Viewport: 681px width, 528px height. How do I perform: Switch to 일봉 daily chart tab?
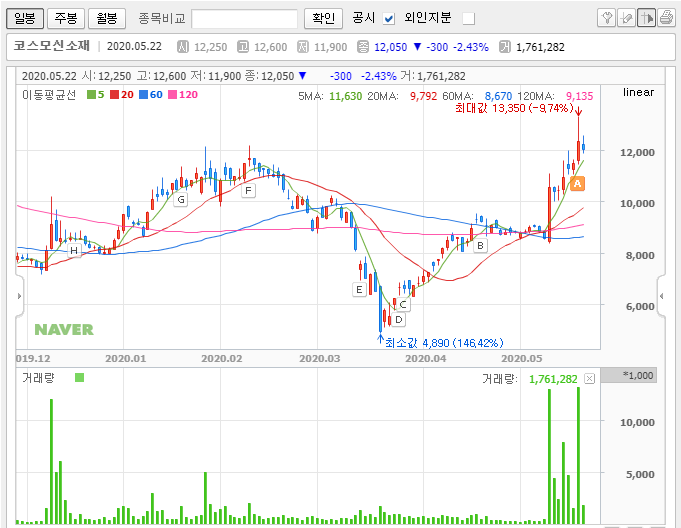25,18
